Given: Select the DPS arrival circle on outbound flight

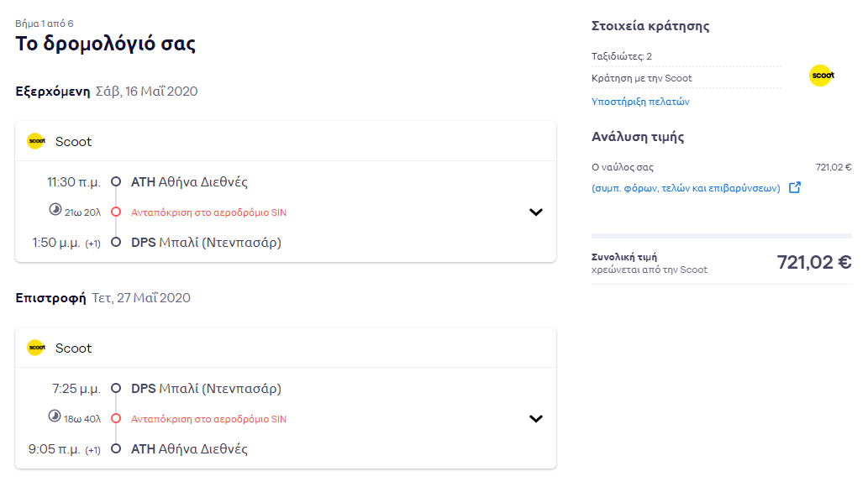Looking at the screenshot, I should 116,242.
